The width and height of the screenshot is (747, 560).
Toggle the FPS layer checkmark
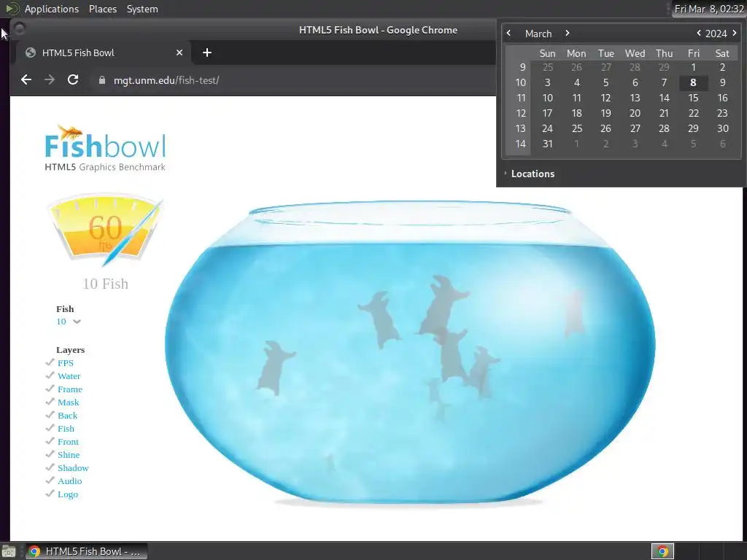pos(50,362)
